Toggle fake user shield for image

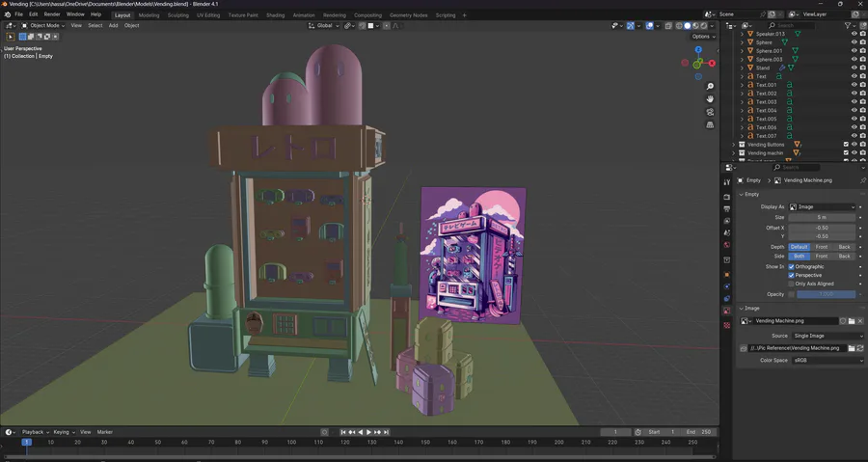pyautogui.click(x=843, y=321)
